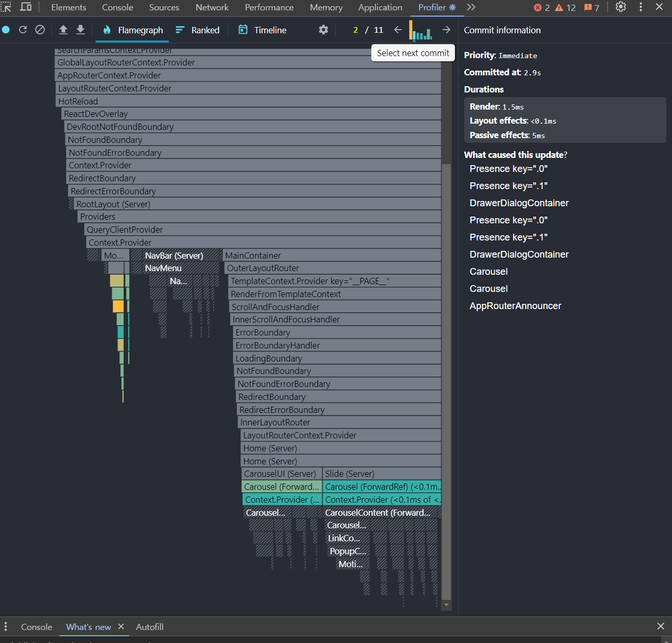Image resolution: width=672 pixels, height=643 pixels.
Task: Switch to the Timeline view
Action: pyautogui.click(x=262, y=30)
